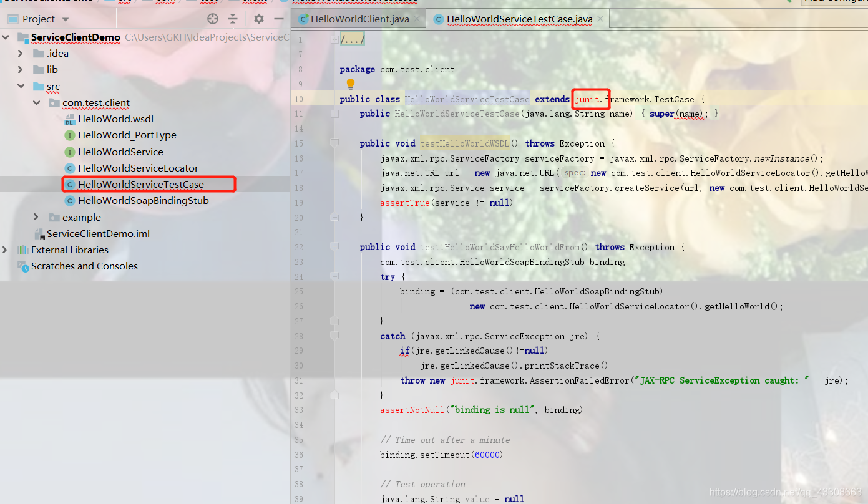This screenshot has height=504, width=868.
Task: Switch to HelloWorldClient.java tab
Action: (359, 19)
